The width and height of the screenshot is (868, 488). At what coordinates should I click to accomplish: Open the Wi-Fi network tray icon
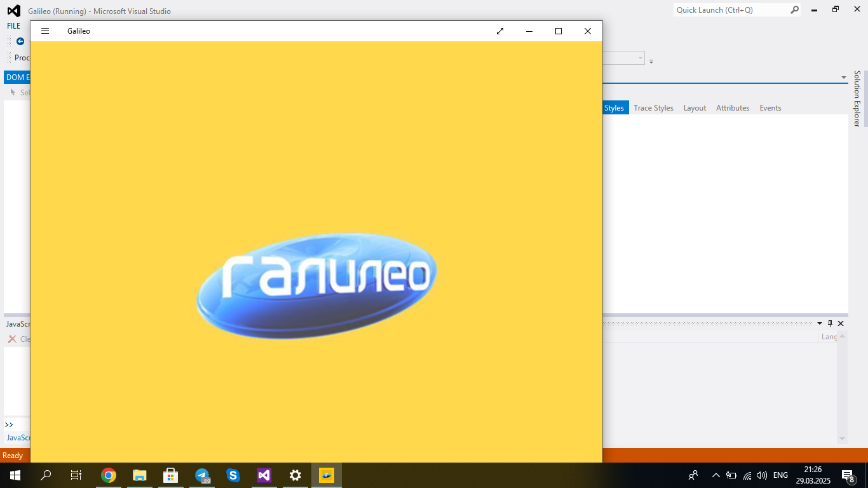pos(747,475)
